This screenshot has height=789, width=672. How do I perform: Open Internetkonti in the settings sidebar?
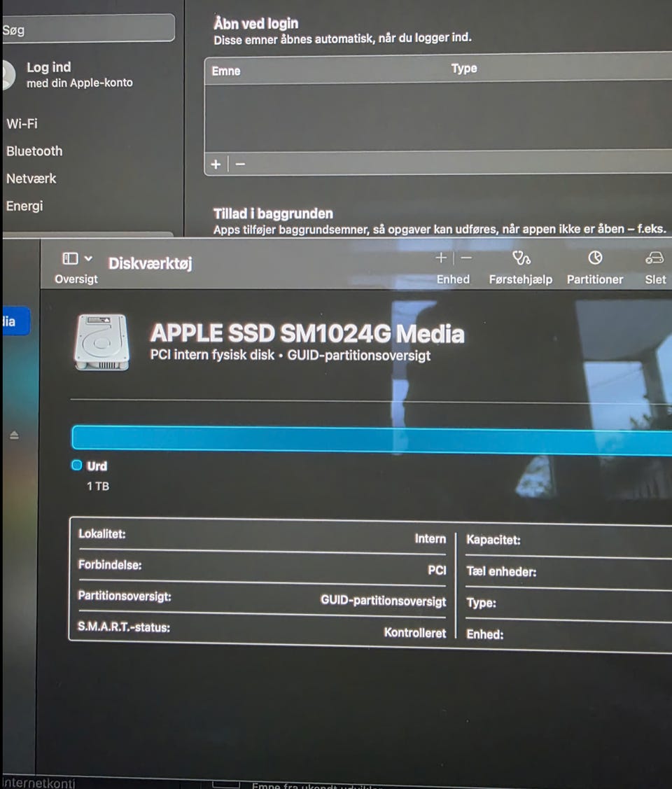click(39, 783)
